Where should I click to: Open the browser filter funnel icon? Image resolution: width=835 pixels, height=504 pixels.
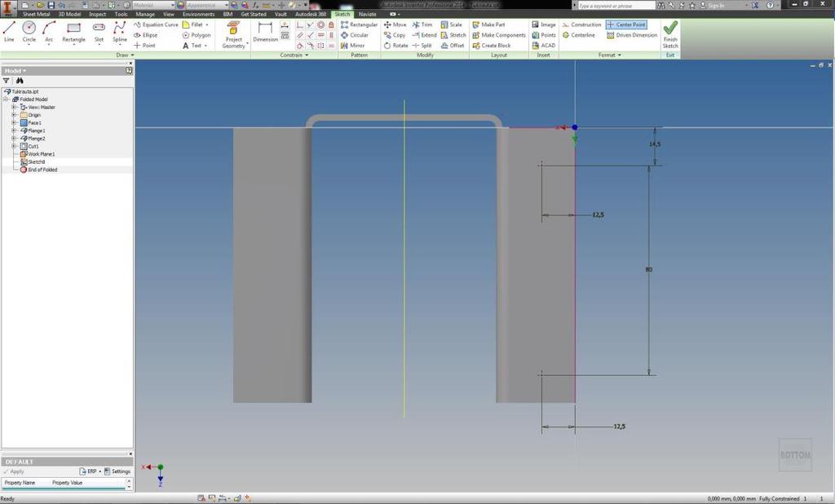pos(7,81)
